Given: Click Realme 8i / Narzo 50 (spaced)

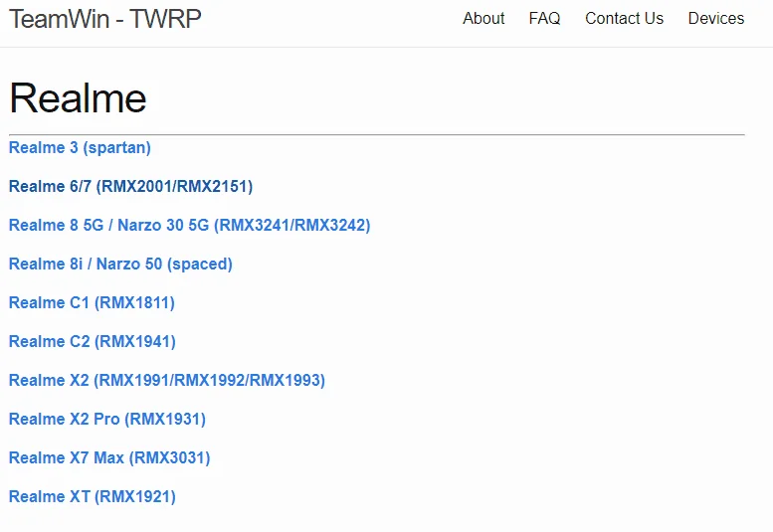Looking at the screenshot, I should click(120, 265).
